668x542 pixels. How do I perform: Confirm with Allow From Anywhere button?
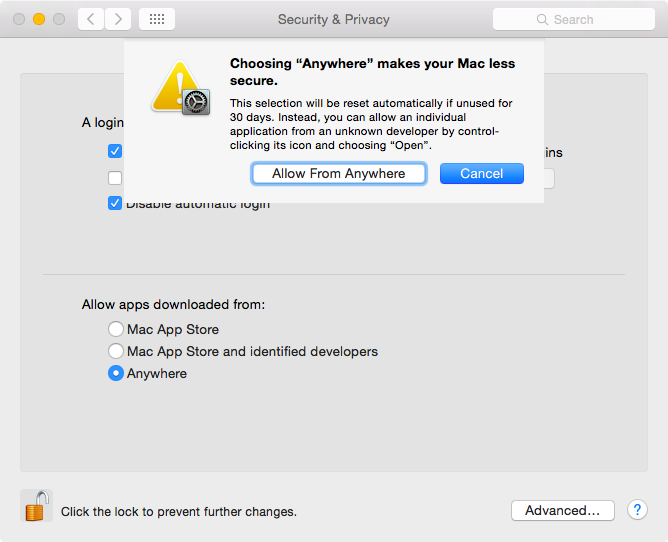(339, 173)
